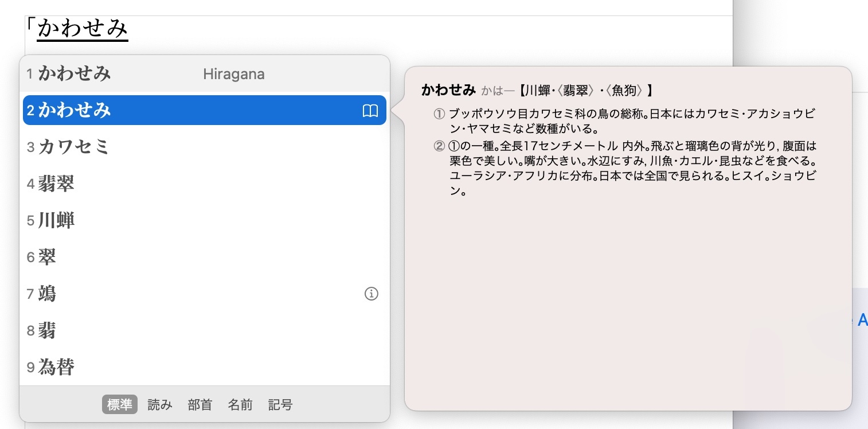Choose kanji candidate 翡翠
The image size is (868, 429).
(56, 184)
